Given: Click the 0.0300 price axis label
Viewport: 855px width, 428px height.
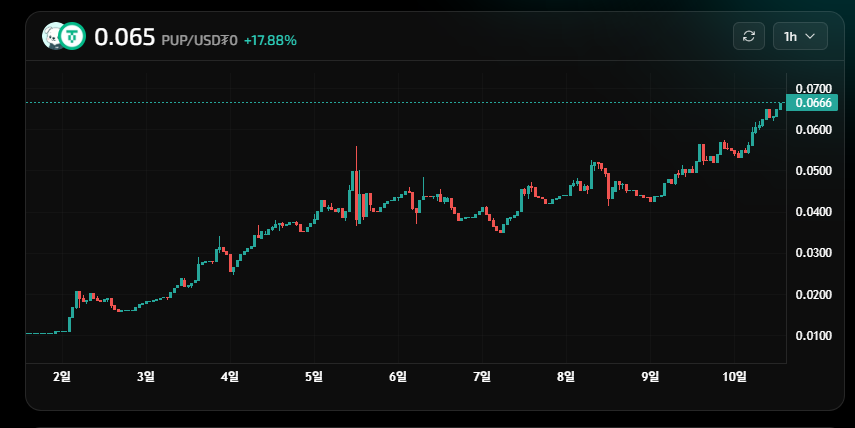Looking at the screenshot, I should 814,253.
